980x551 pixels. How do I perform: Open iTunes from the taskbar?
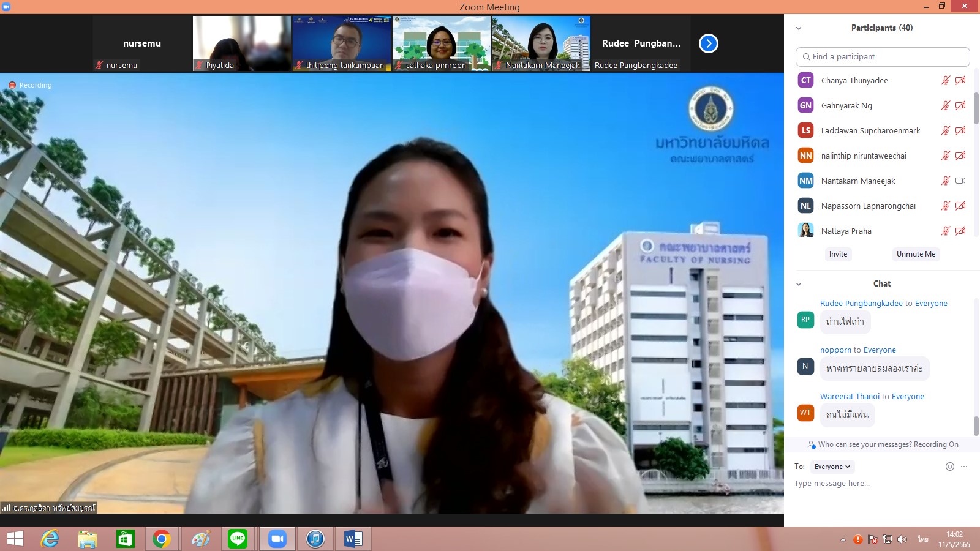pyautogui.click(x=315, y=539)
